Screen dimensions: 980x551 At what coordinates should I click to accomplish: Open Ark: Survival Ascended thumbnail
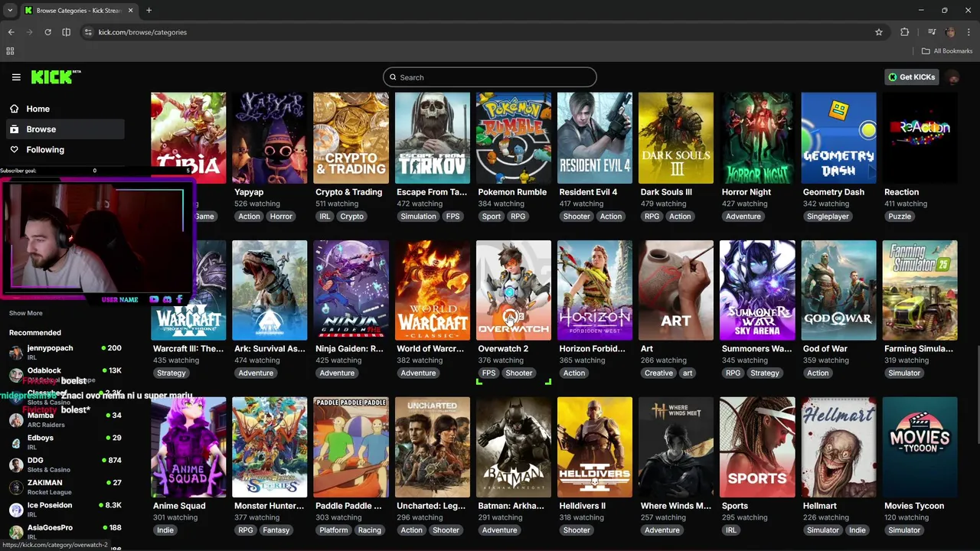269,290
